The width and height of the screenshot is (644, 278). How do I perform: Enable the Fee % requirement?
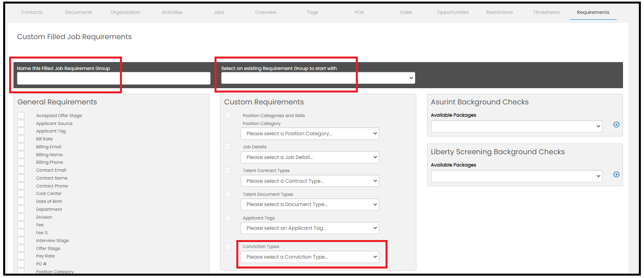(x=21, y=233)
